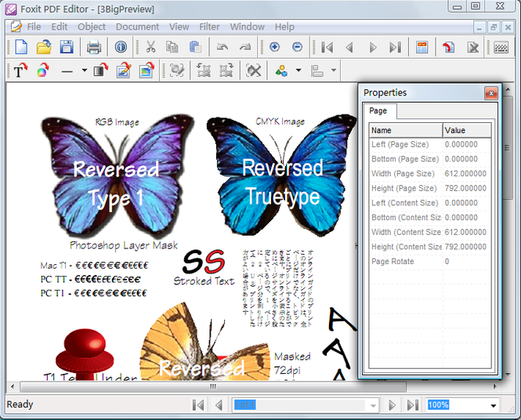Cut selection with scissors icon
Image resolution: width=521 pixels, height=420 pixels.
pos(151,47)
